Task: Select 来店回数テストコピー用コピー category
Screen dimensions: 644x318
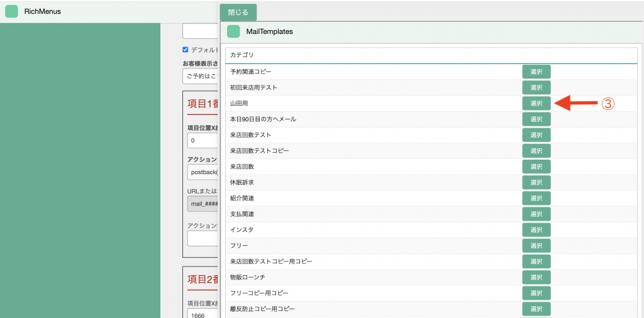Action: [x=536, y=261]
